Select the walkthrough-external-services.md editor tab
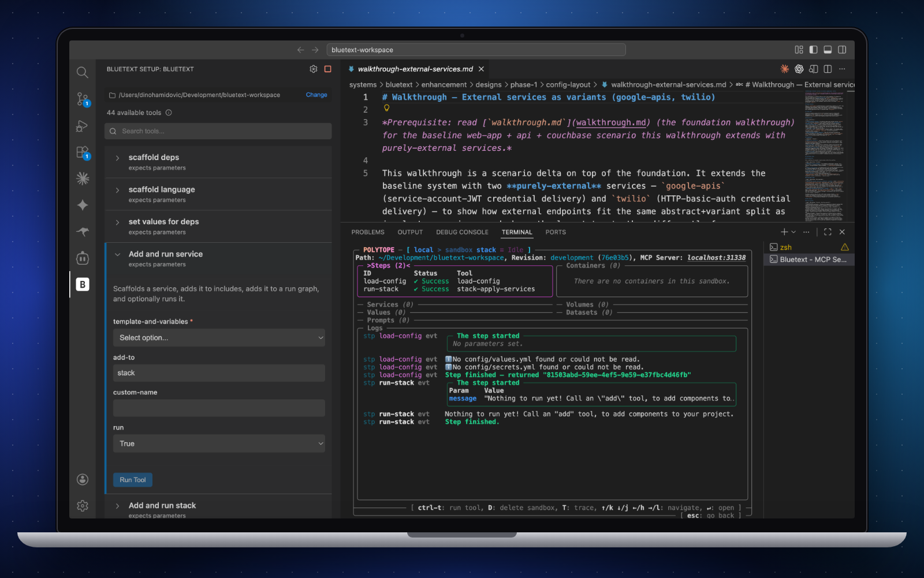Screen dimensions: 924x578 coord(415,69)
